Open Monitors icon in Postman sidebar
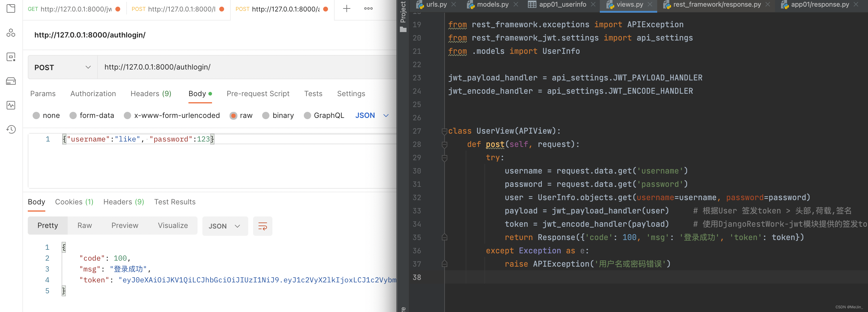 (11, 105)
